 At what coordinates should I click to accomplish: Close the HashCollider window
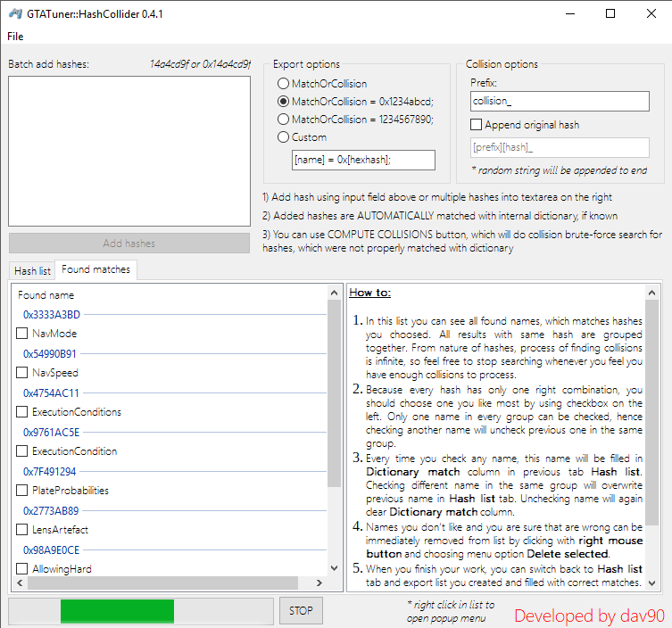pyautogui.click(x=651, y=13)
